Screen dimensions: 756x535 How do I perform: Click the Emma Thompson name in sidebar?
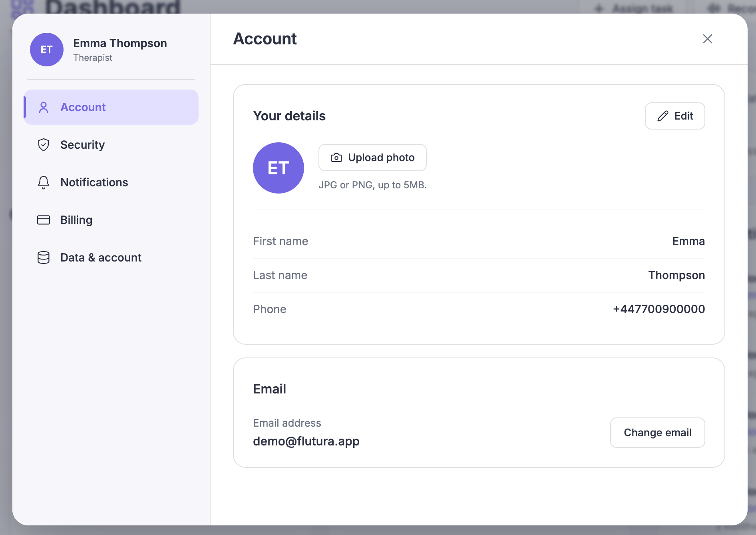click(120, 43)
